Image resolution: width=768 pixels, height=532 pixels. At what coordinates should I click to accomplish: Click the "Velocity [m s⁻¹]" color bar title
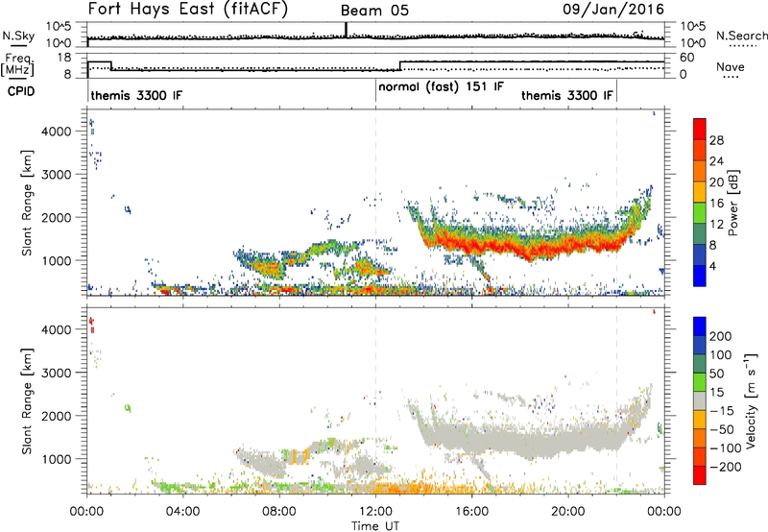click(750, 400)
